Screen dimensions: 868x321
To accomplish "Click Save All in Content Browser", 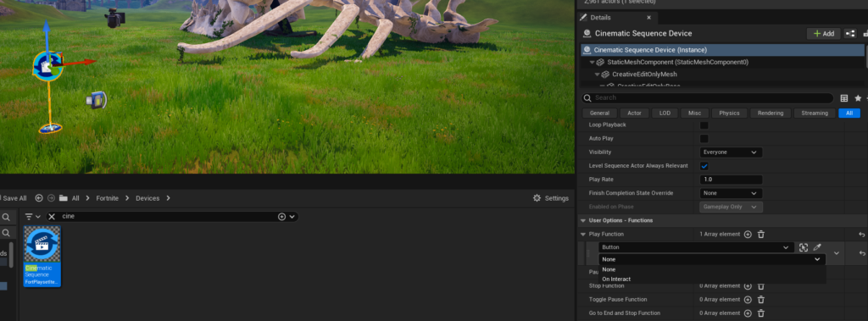I will pyautogui.click(x=14, y=198).
